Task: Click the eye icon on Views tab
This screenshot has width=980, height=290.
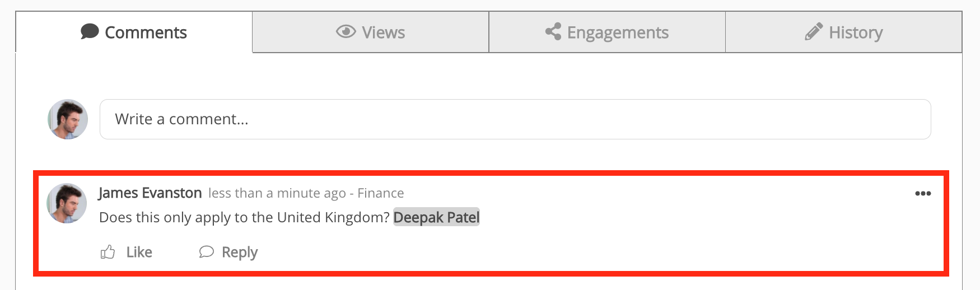Action: click(x=346, y=31)
